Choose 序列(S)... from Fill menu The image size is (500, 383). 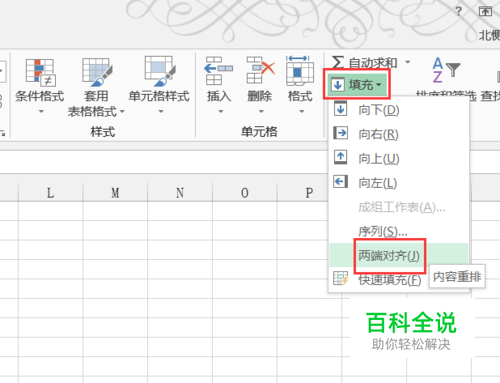tap(399, 231)
